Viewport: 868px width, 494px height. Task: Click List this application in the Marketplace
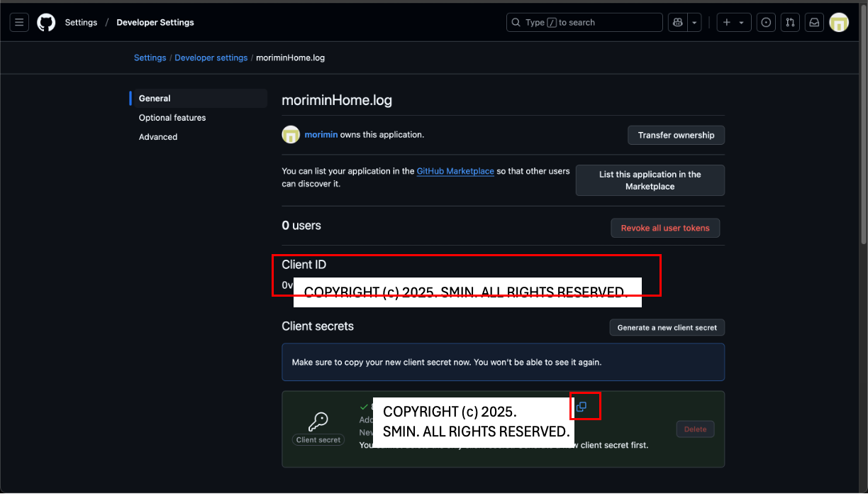[x=650, y=180]
